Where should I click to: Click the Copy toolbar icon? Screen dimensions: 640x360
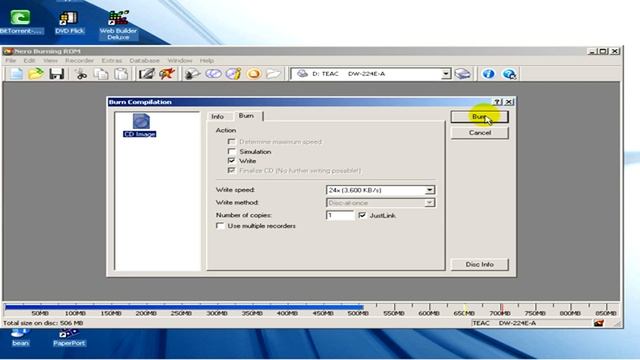click(x=101, y=74)
